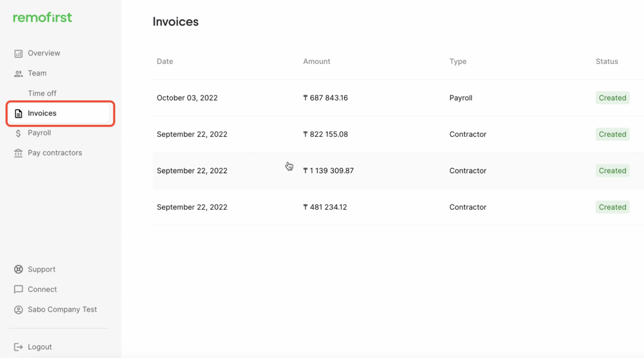Click the Created status badge for ₸ 481 234.12
This screenshot has height=358, width=644.
[x=612, y=207]
